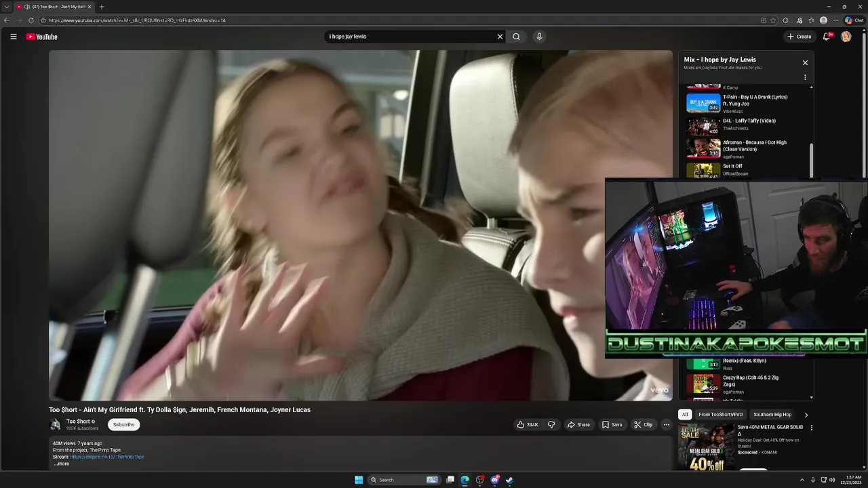The image size is (868, 488).
Task: Clear the search box with X icon
Action: click(500, 37)
